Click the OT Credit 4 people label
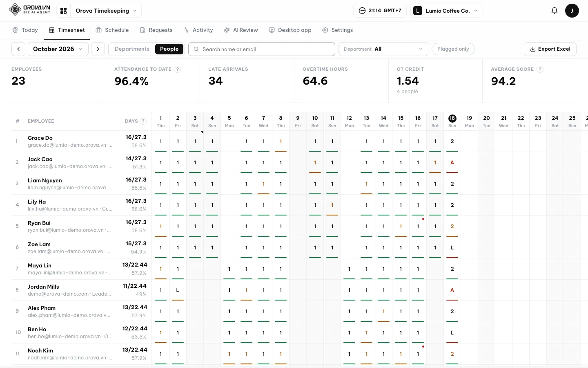 [x=407, y=92]
